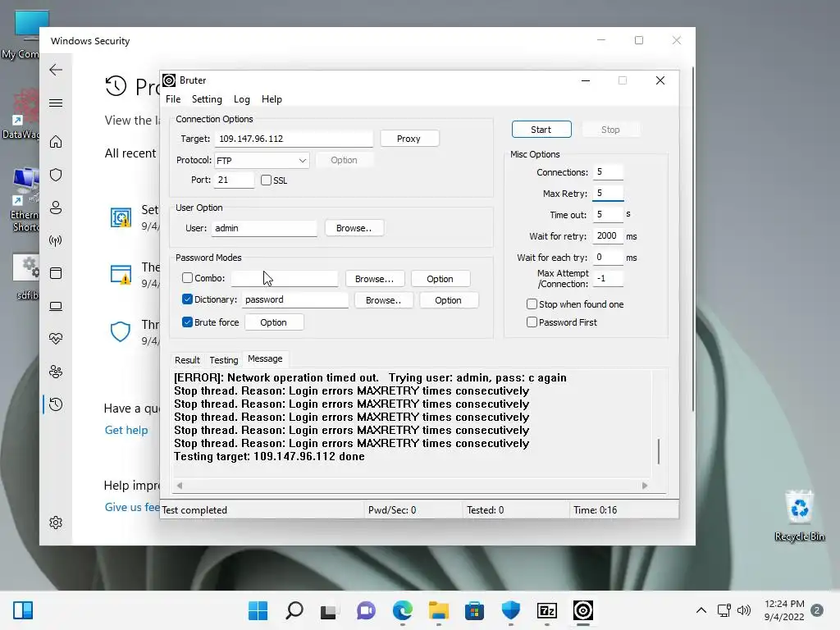Browse for a Dictionary file

pos(383,300)
